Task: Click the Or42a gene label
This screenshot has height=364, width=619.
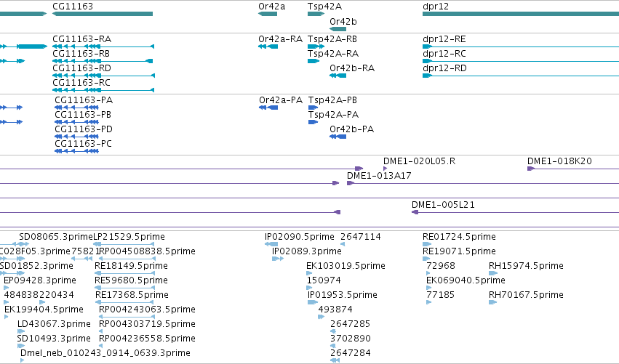Action: 271,7
